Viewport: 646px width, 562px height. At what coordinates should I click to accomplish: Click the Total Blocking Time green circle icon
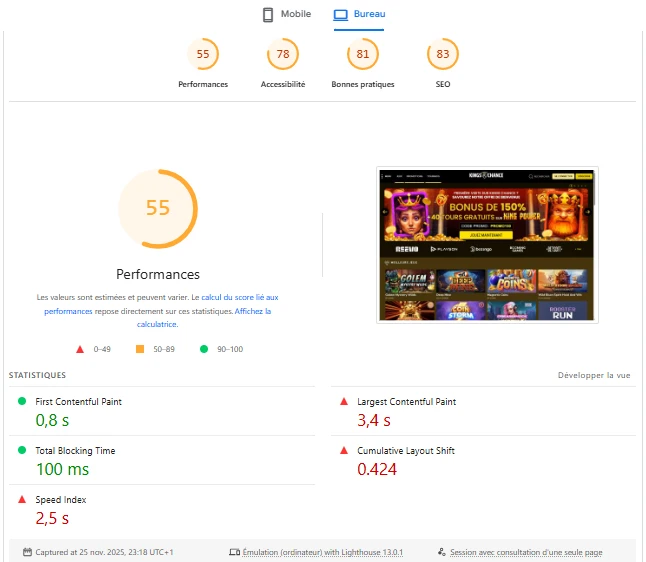[x=22, y=451]
